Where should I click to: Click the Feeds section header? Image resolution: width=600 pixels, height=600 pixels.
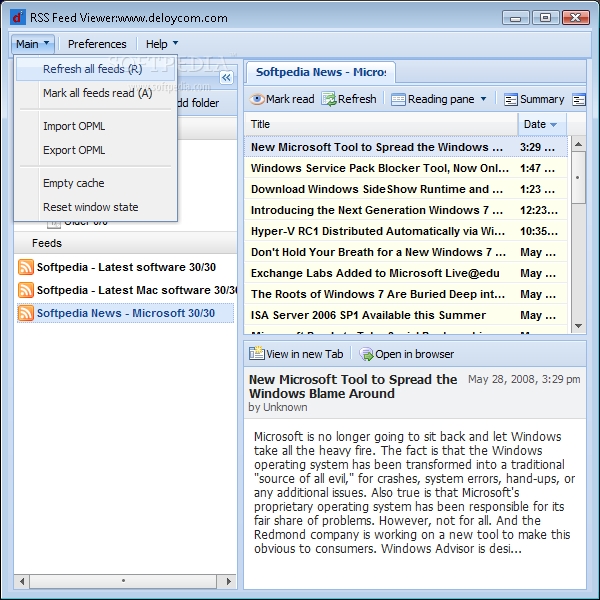pos(126,243)
